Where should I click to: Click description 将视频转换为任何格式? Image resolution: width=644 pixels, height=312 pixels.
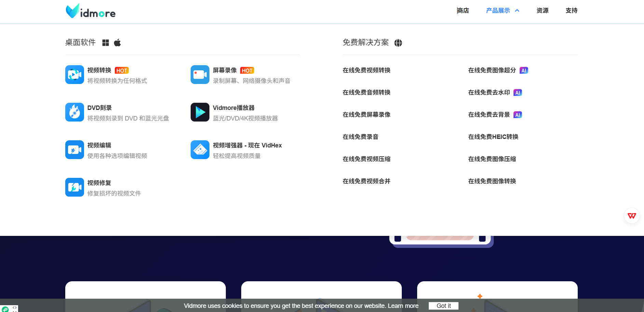(x=117, y=81)
